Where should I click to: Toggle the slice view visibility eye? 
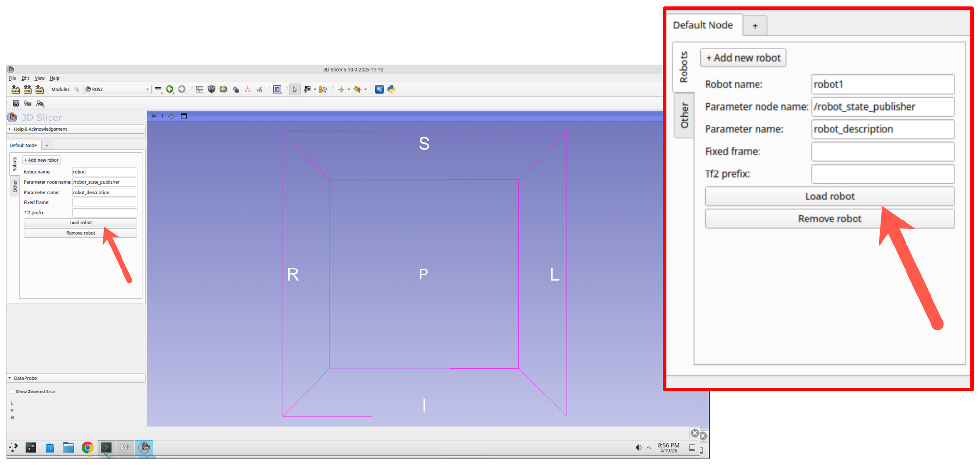click(171, 116)
